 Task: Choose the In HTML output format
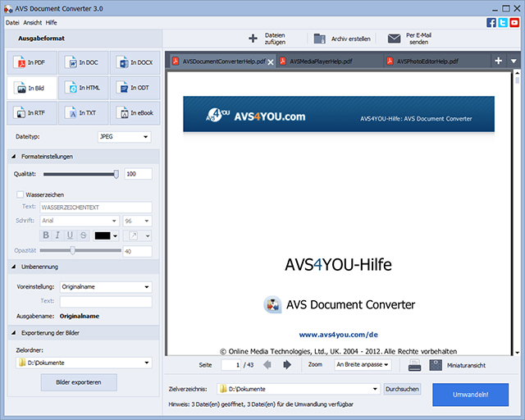pos(84,88)
